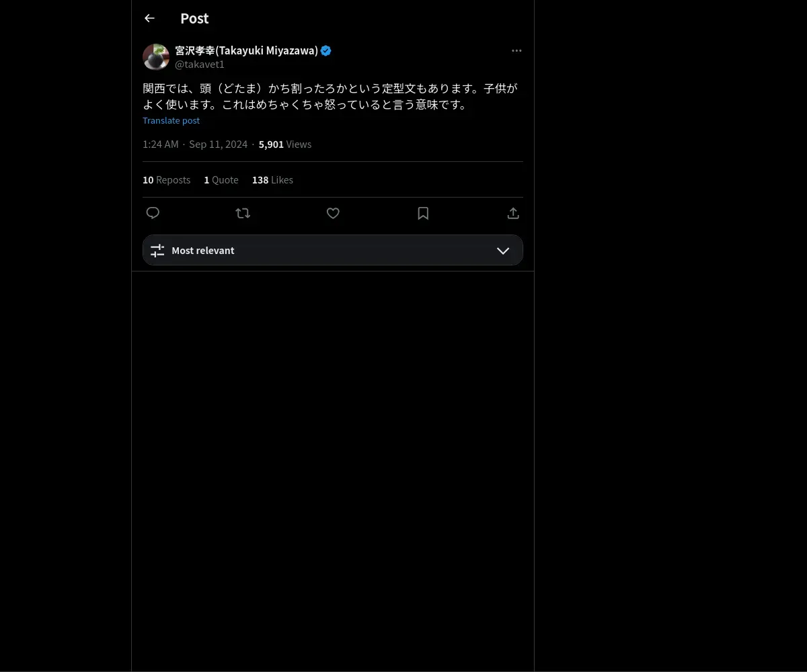Open the Takayuki Miyazawa display name

pos(247,50)
